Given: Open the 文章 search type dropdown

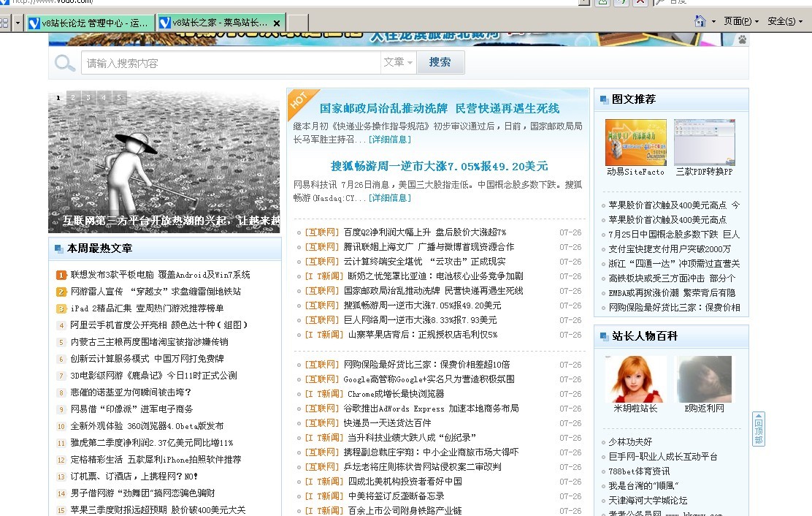Looking at the screenshot, I should 398,63.
